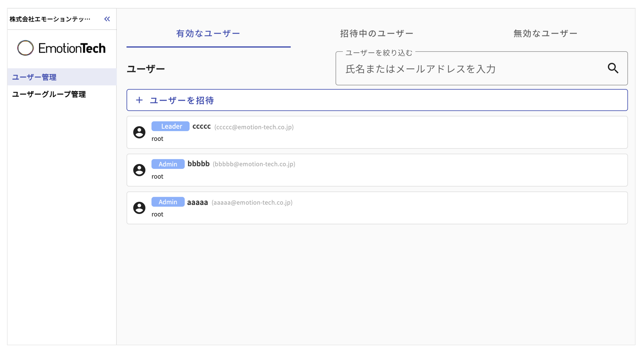Collapse the sidebar with the double-chevron

(x=107, y=19)
